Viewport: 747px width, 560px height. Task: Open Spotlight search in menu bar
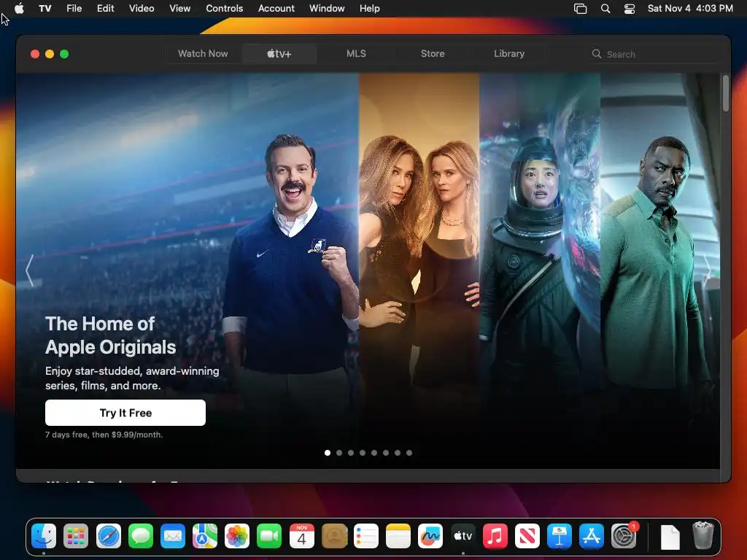605,9
